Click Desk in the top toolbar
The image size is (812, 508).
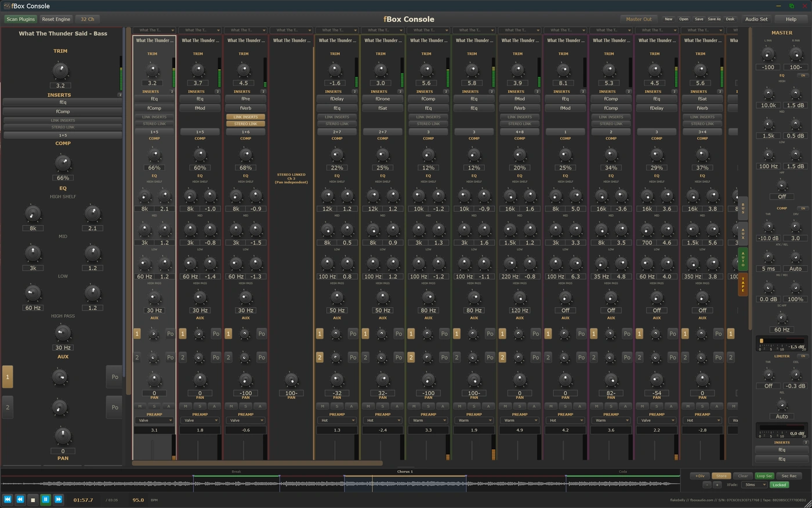pos(730,19)
